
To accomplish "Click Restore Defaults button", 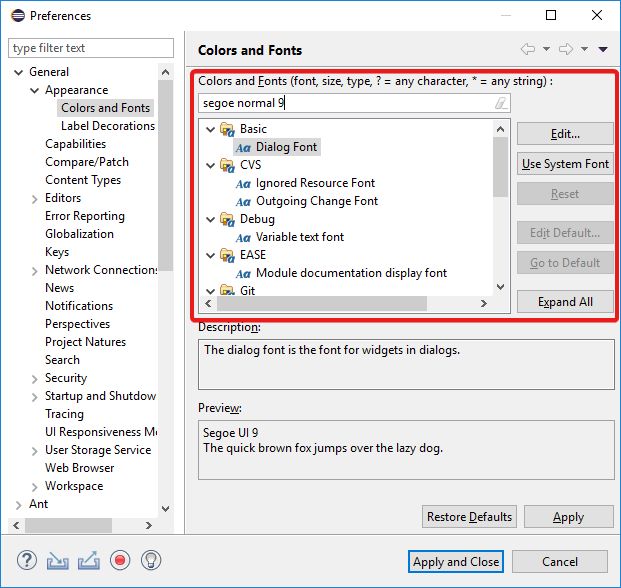I will pyautogui.click(x=469, y=517).
